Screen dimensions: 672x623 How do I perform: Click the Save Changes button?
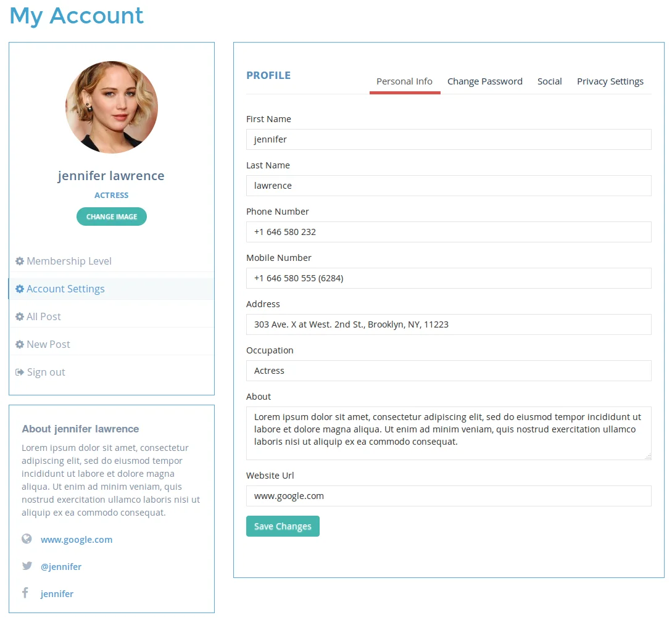[x=283, y=526]
